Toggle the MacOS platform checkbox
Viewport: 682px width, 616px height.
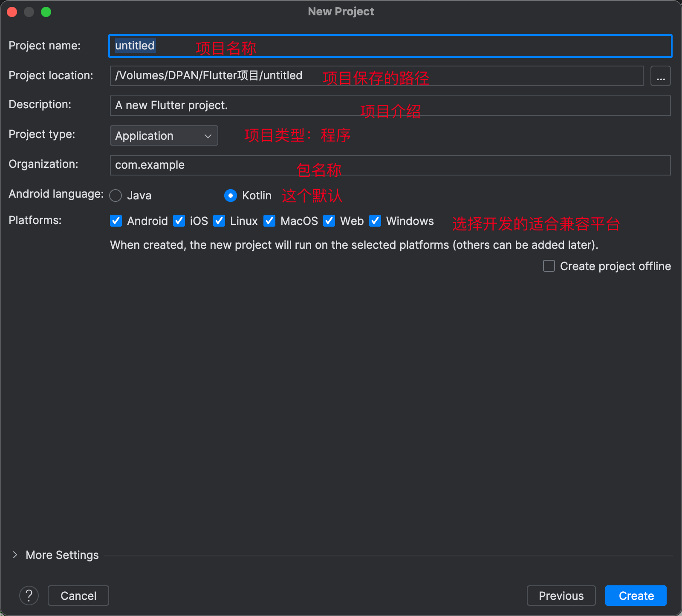269,221
